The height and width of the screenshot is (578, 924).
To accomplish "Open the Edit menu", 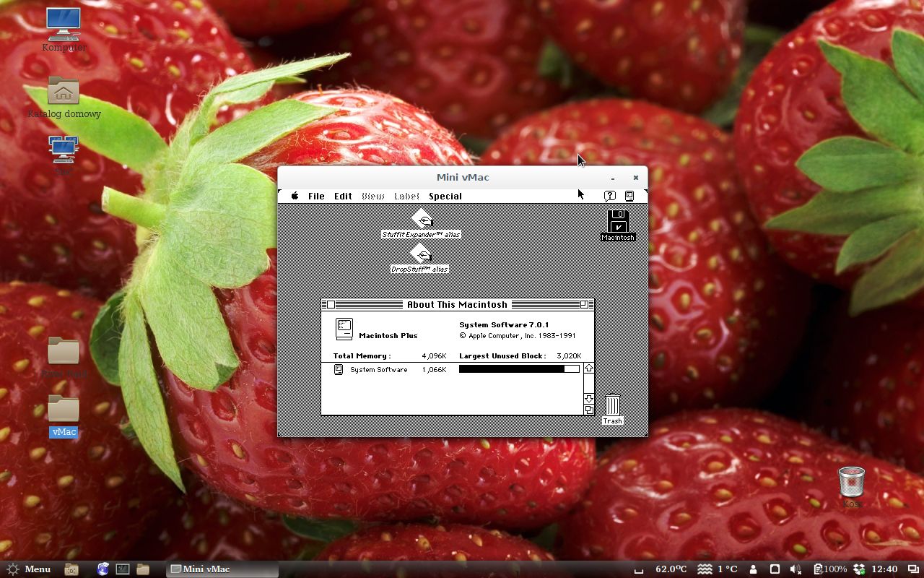I will [343, 196].
